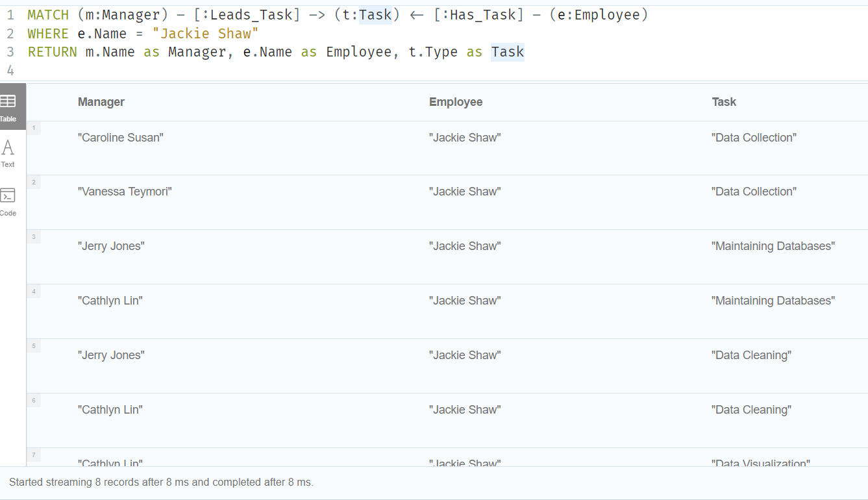Click the highlighted Task token in the MATCH clause
The image size is (868, 500).
[x=376, y=14]
